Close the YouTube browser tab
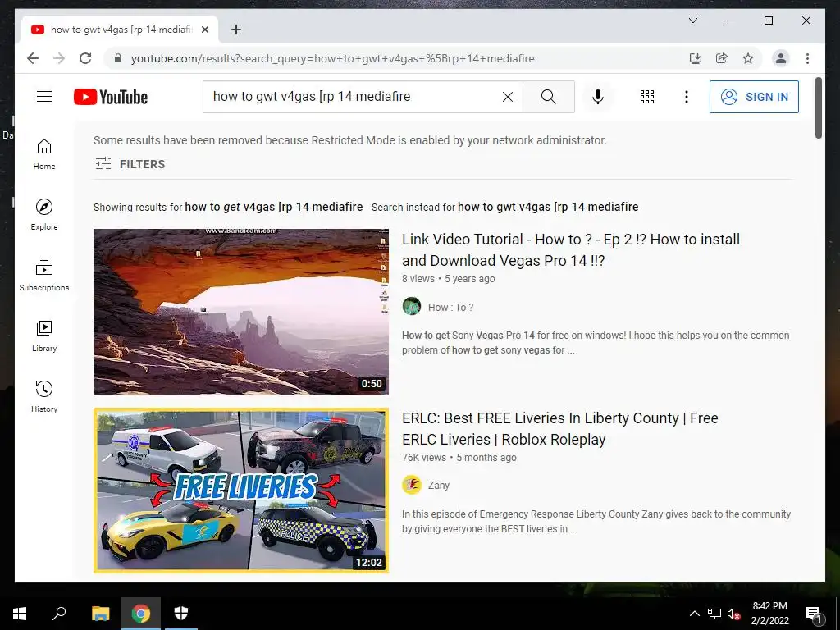 [205, 30]
